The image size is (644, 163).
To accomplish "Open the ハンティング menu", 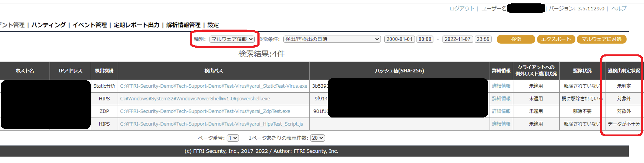I will tap(48, 25).
